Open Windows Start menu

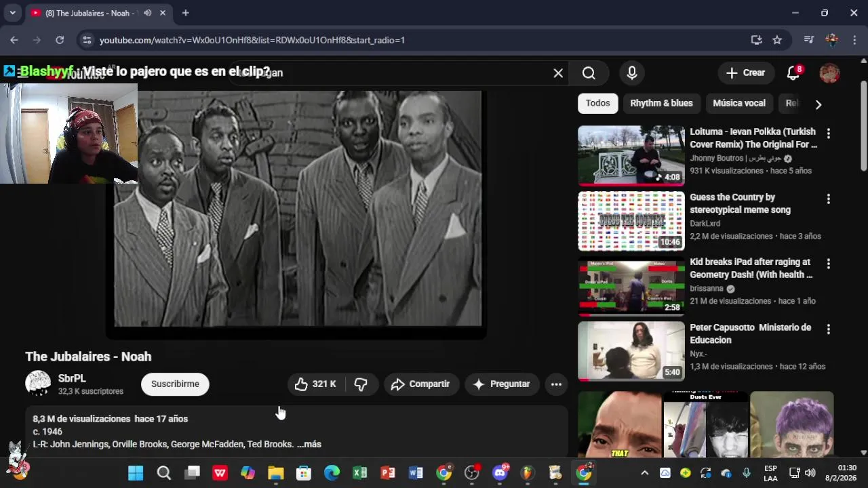click(136, 473)
